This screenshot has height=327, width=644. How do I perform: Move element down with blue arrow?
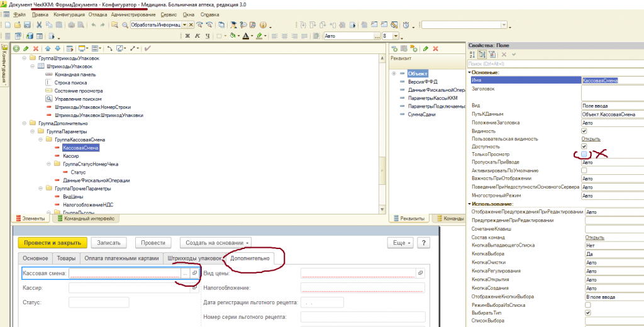click(x=58, y=48)
